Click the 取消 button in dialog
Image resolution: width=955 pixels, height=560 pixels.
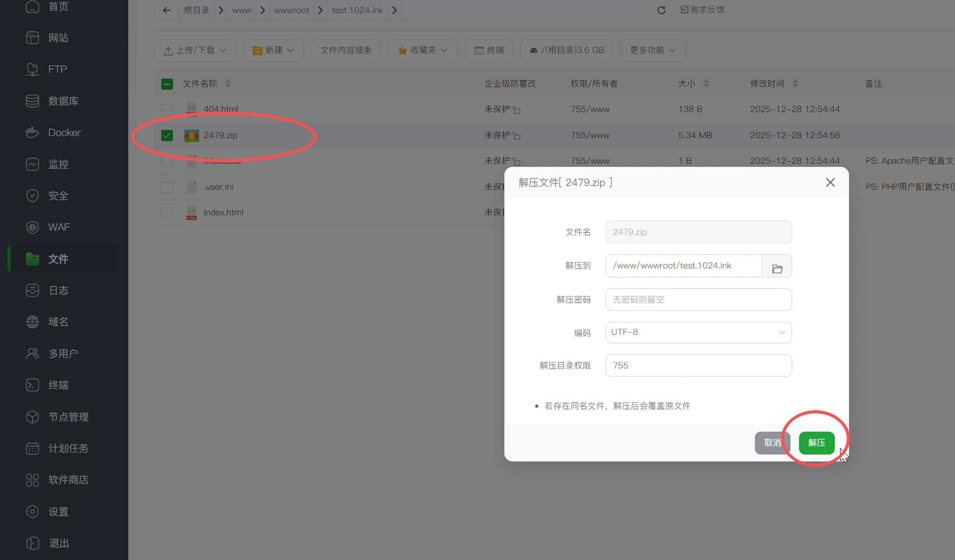coord(772,442)
